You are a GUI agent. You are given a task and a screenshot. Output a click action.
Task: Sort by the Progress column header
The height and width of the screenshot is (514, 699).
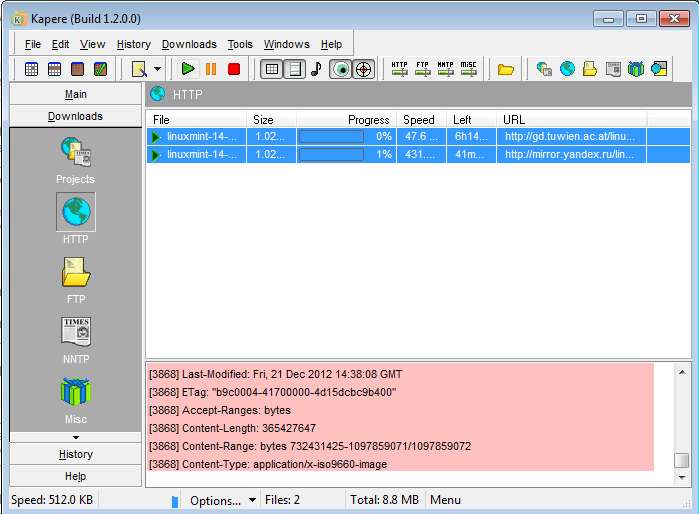coord(346,119)
